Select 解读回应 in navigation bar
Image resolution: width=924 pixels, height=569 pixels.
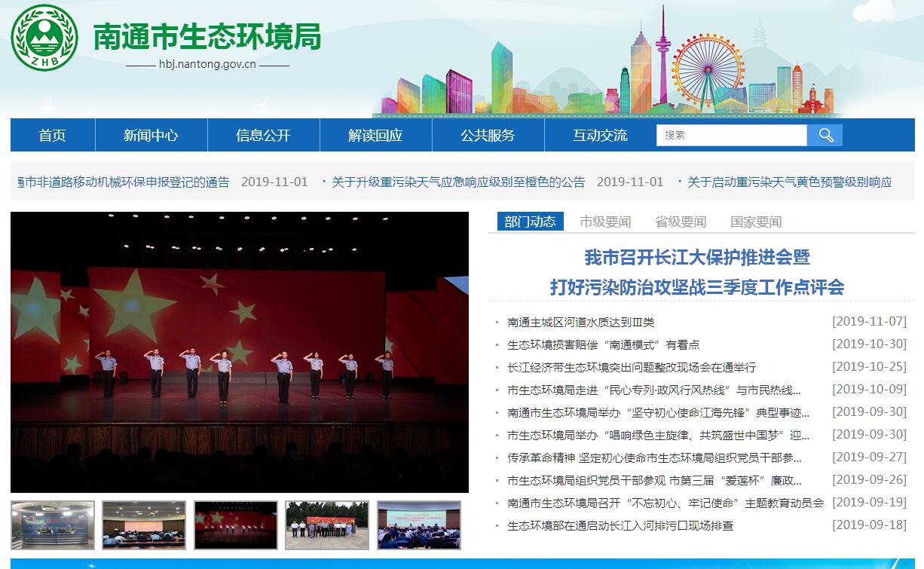(x=375, y=136)
